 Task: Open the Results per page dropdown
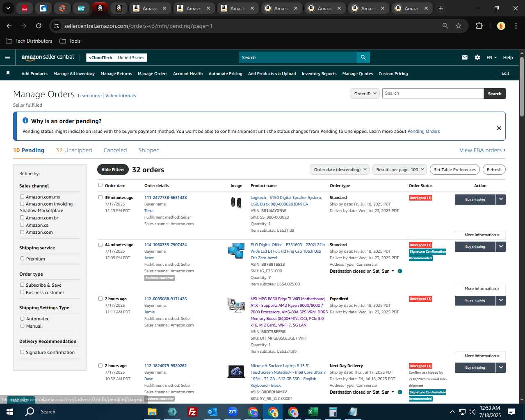coord(399,169)
